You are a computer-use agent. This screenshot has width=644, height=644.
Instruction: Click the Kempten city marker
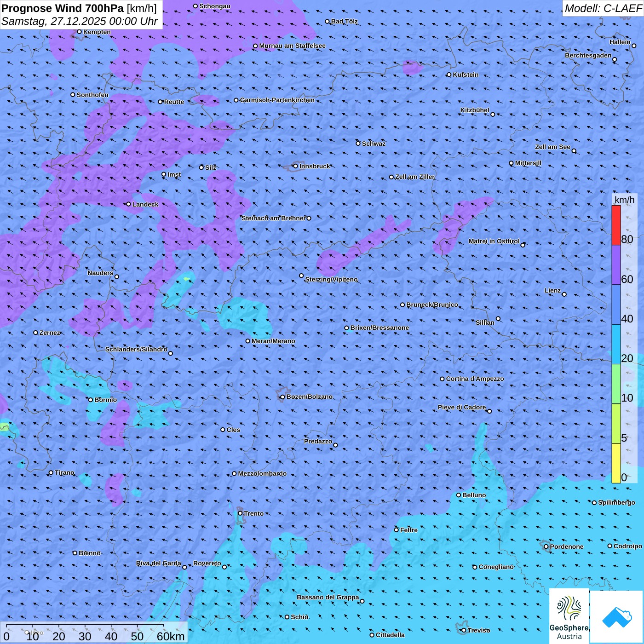click(x=79, y=32)
